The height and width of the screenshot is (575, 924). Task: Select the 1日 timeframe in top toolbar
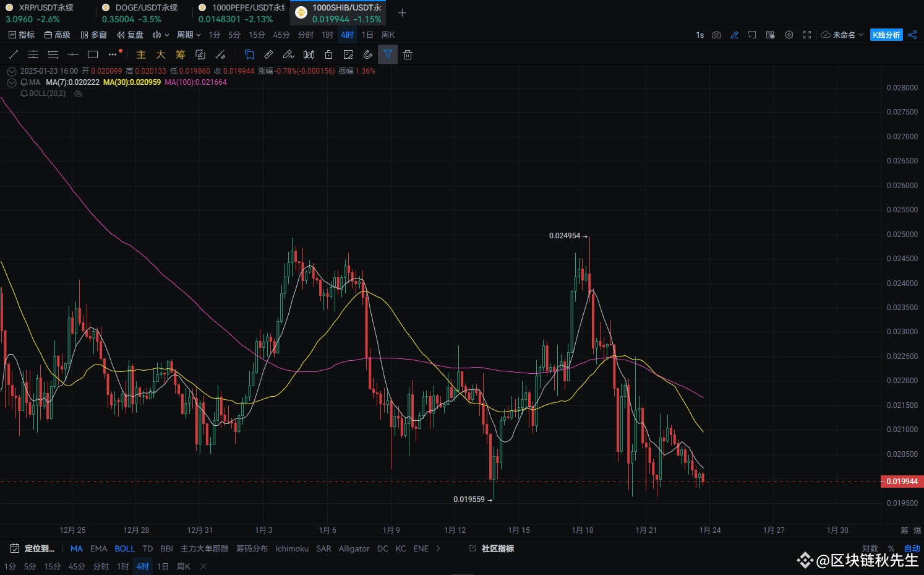tap(367, 35)
